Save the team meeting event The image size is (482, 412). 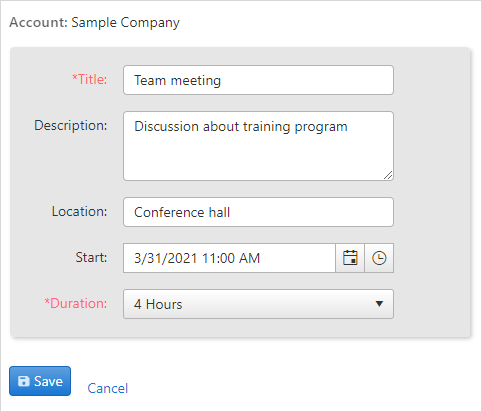40,381
